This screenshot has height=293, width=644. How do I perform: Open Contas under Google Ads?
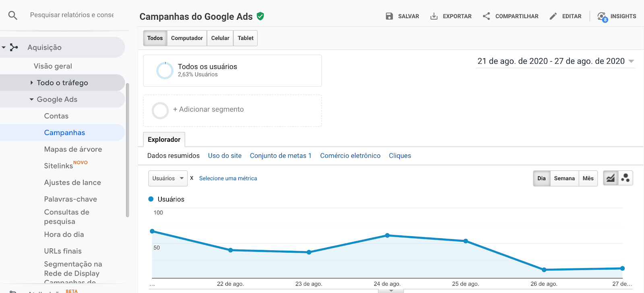click(56, 116)
